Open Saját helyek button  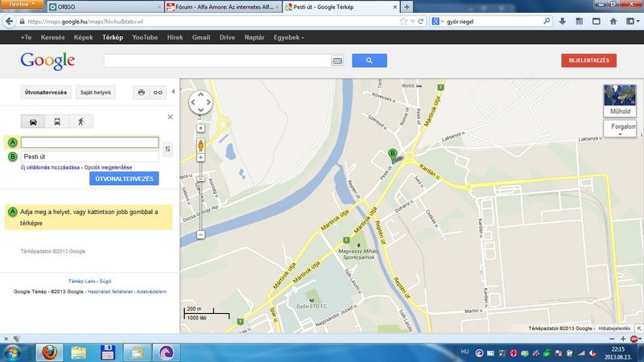tap(96, 93)
